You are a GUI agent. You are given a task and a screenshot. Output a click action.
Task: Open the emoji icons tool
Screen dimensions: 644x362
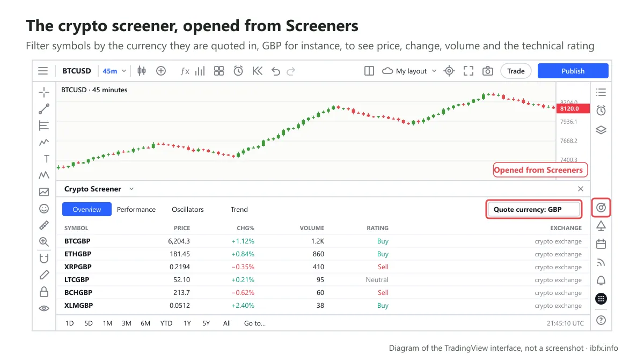[44, 208]
